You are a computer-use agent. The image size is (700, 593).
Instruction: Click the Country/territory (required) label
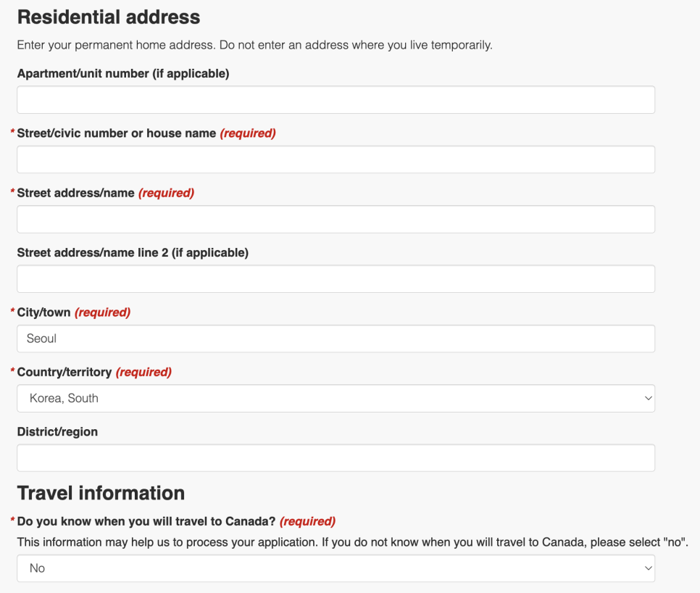(94, 372)
